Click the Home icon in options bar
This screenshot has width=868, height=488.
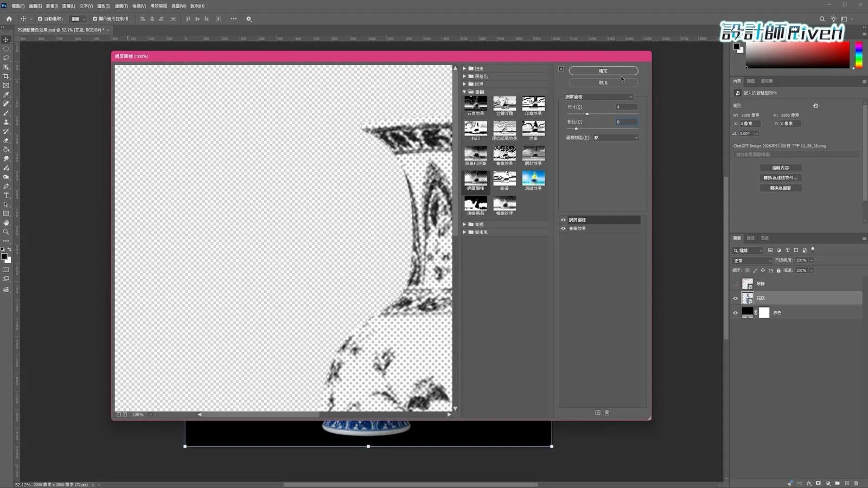tap(9, 19)
